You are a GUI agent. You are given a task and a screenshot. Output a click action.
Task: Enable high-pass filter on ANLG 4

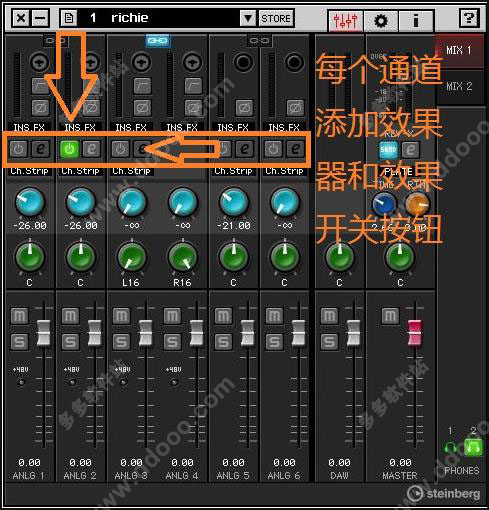click(x=193, y=86)
